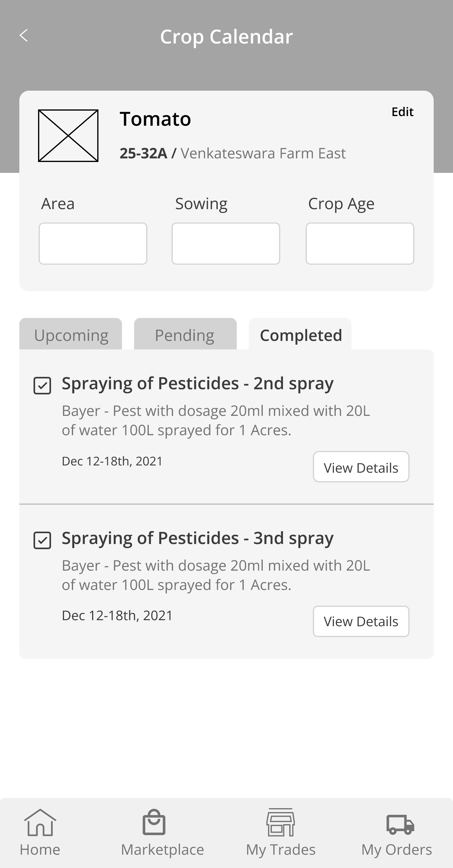
Task: Open the Spraying of Pesticides - 2nd spray title
Action: coord(198,384)
